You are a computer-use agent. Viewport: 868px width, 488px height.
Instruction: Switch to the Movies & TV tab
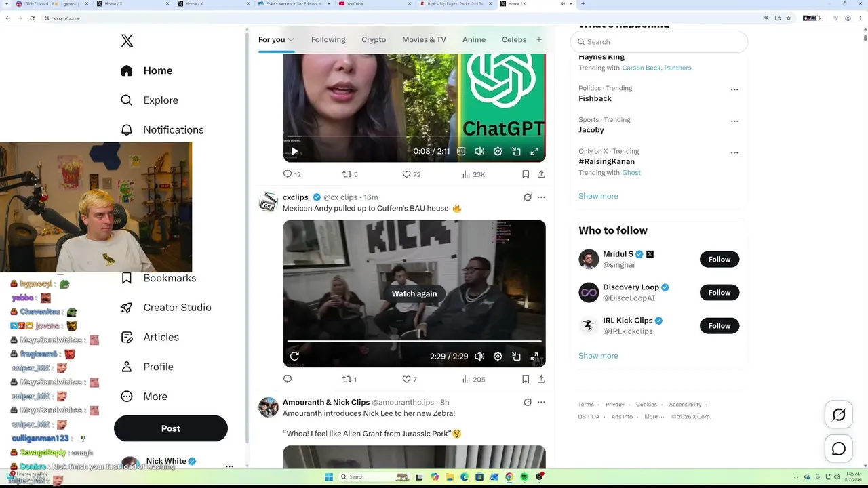[x=424, y=39]
